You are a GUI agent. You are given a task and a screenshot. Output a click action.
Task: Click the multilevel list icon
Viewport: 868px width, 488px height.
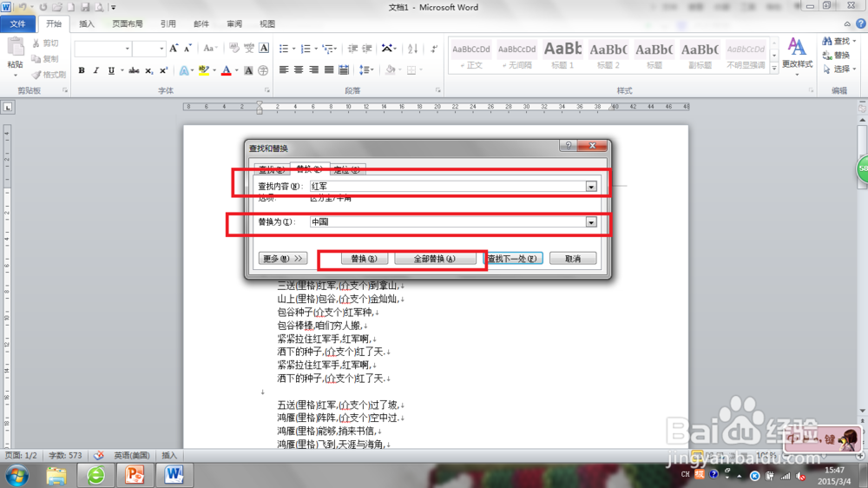(328, 49)
